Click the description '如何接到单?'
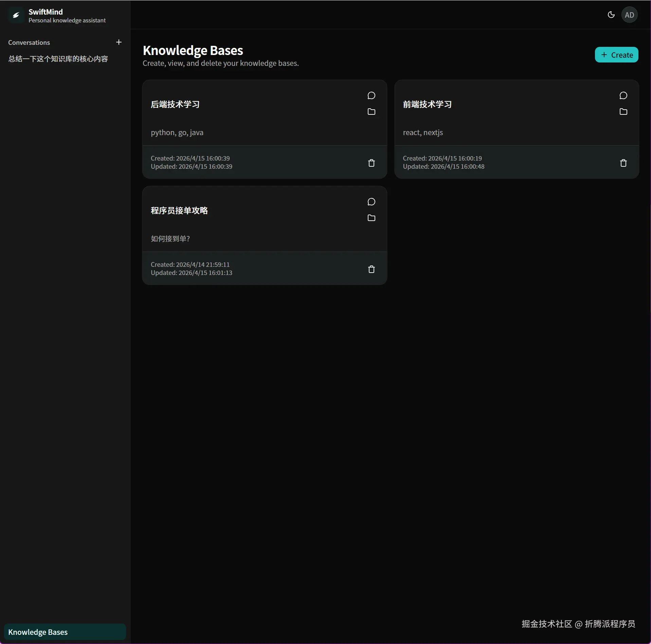The image size is (651, 644). coord(170,239)
